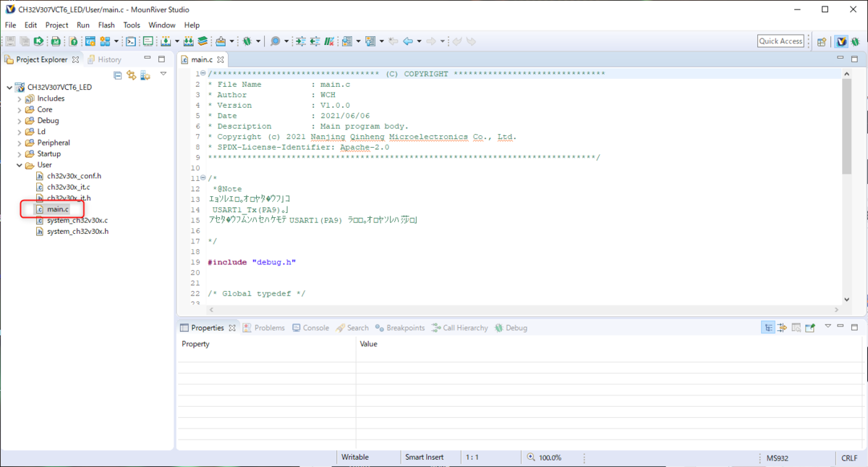Click the Terminal toolbar icon
Screen dimensions: 868x467
pos(130,41)
